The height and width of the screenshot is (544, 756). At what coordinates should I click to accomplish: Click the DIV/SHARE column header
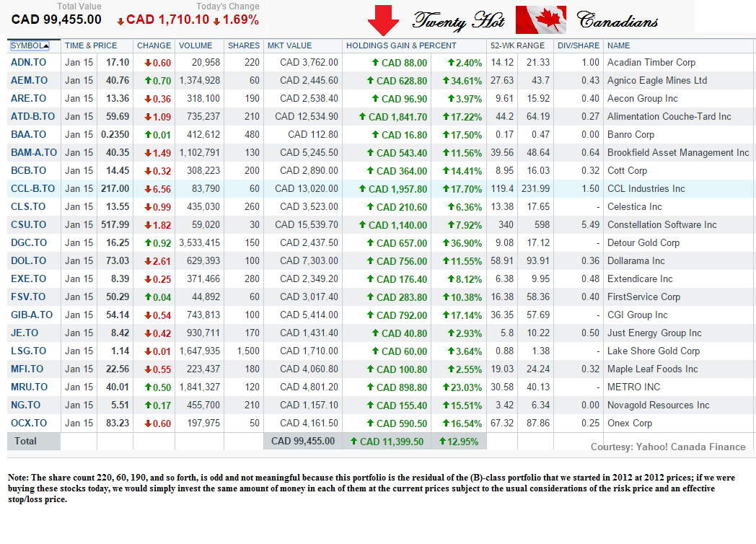pyautogui.click(x=579, y=45)
